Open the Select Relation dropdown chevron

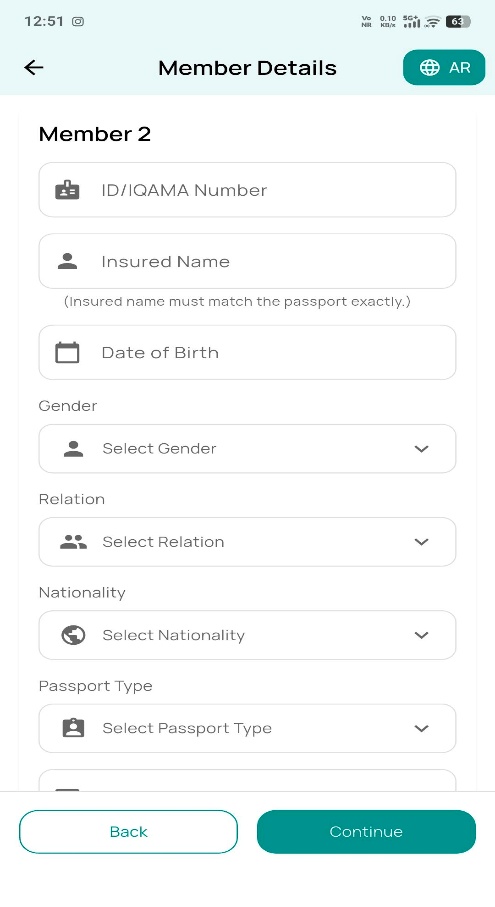point(422,542)
